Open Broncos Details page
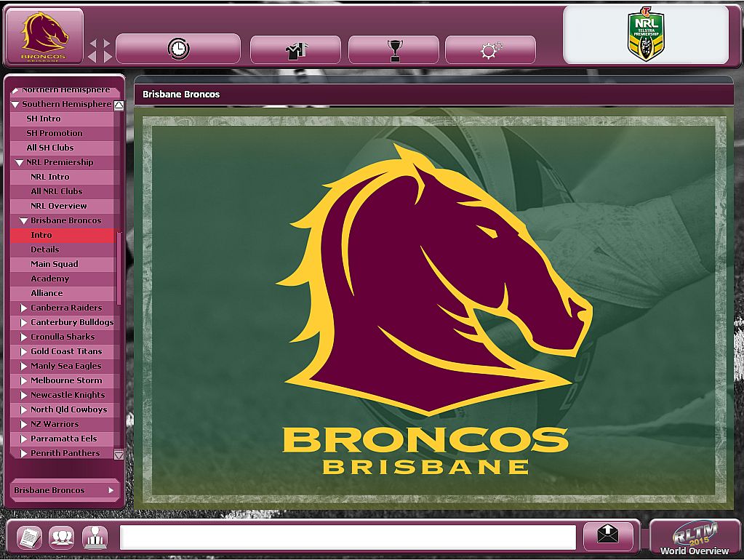 click(62, 249)
